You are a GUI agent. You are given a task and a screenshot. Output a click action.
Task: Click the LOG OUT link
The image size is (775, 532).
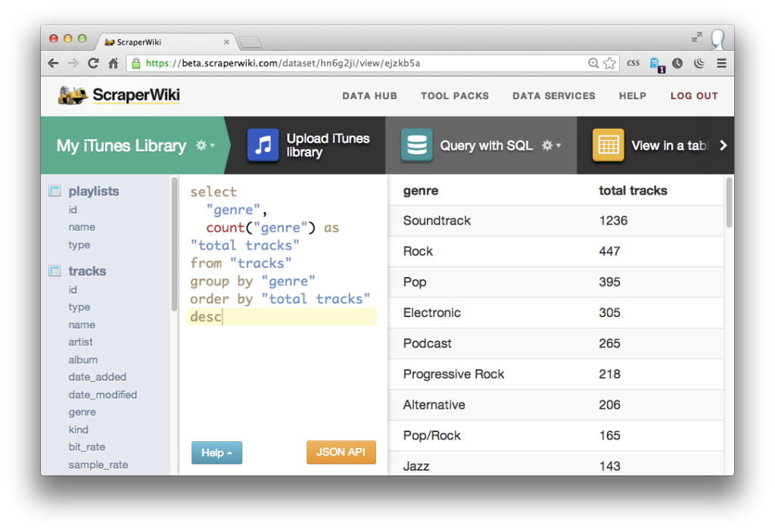tap(693, 96)
